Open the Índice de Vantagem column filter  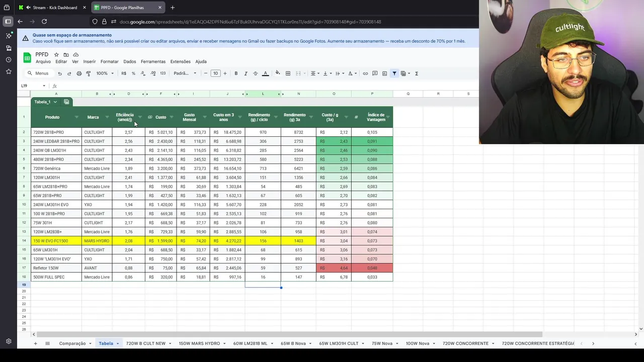pos(388,117)
